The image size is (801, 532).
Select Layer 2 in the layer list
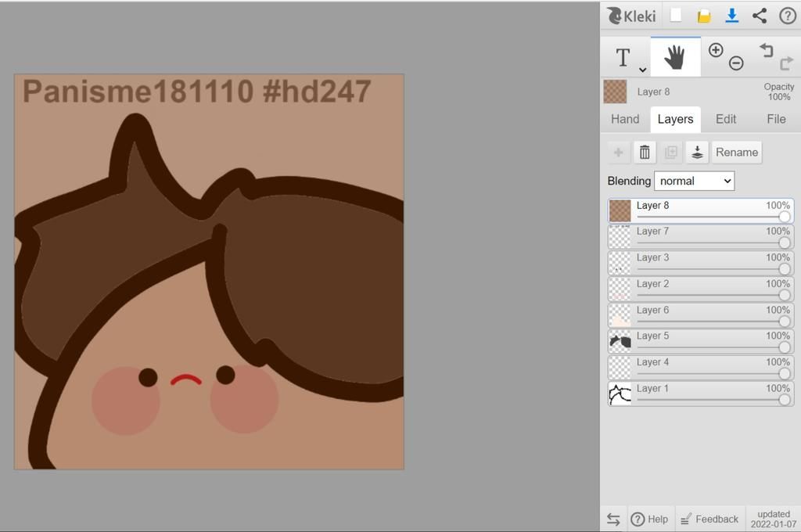point(701,289)
